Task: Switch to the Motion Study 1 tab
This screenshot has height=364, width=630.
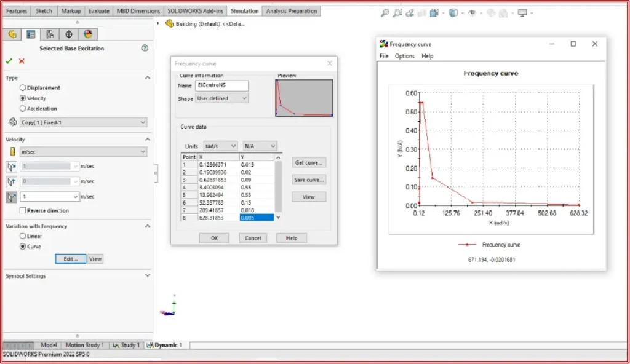Action: (86, 346)
